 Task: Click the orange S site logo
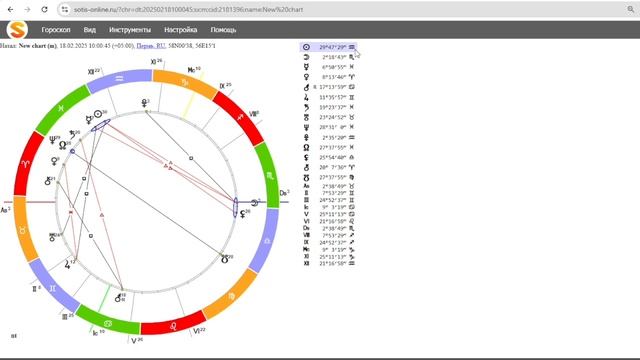[x=17, y=30]
